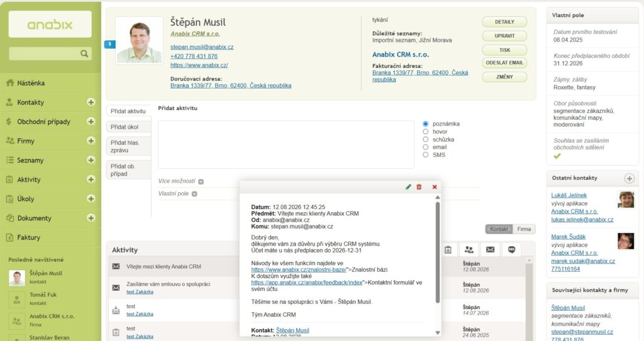Switch activity filter to Firma
Viewport: 644px width, 341px height.
point(524,229)
